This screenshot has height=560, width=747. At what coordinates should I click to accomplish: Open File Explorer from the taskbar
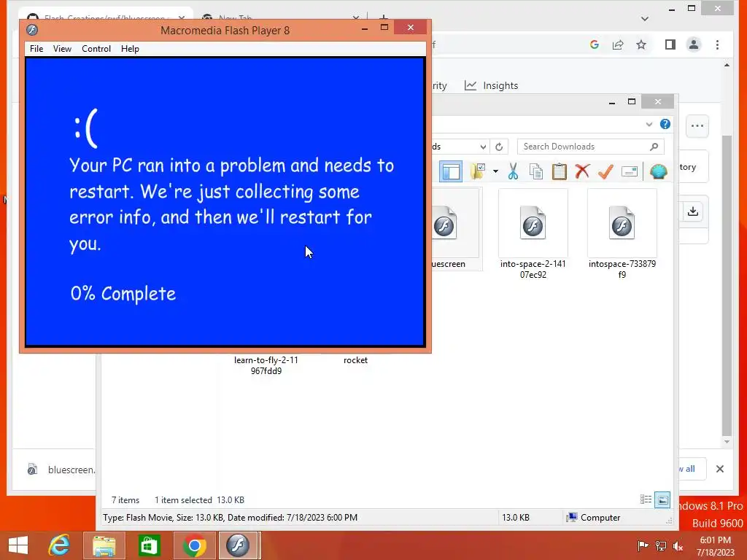coord(104,545)
